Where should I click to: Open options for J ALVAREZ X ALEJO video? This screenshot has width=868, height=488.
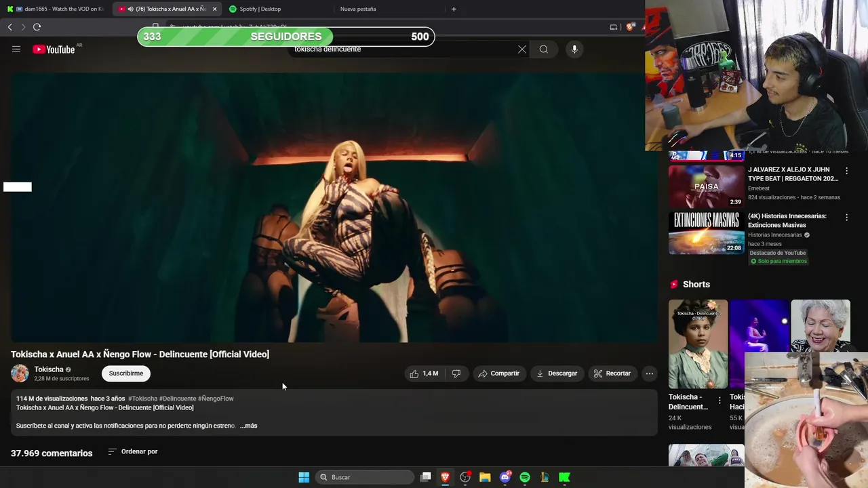[846, 171]
